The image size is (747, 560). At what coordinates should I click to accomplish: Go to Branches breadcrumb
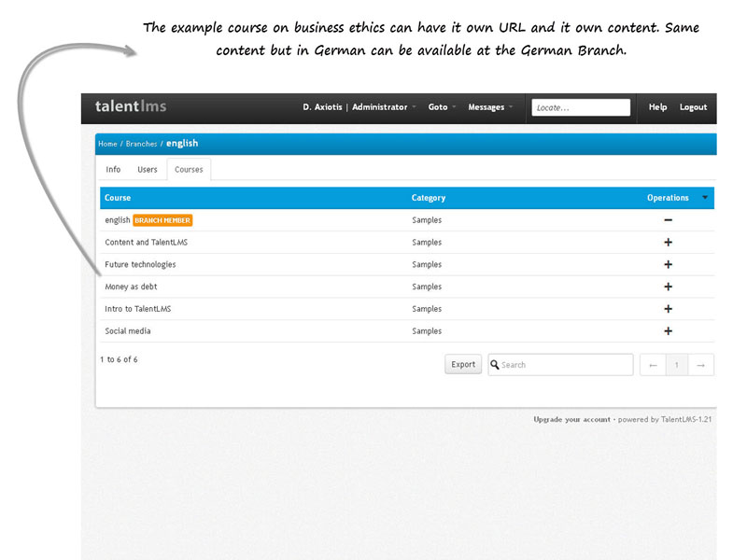[142, 144]
